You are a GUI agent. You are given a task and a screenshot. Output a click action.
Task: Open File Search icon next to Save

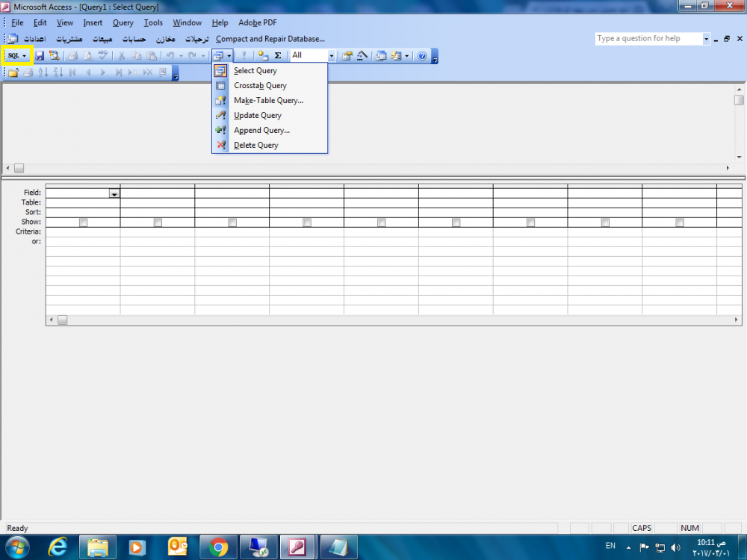pos(55,56)
